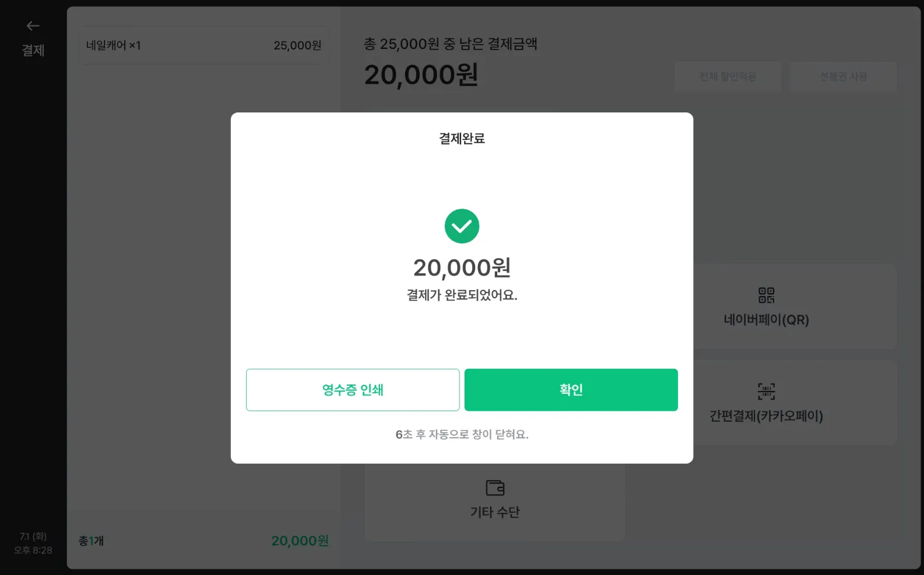Click the back arrow icon

(33, 26)
